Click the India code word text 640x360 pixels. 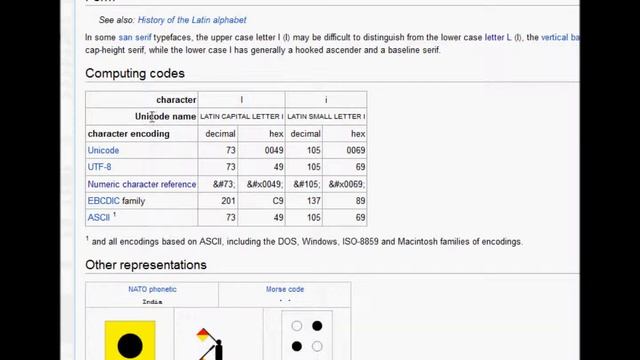click(152, 302)
